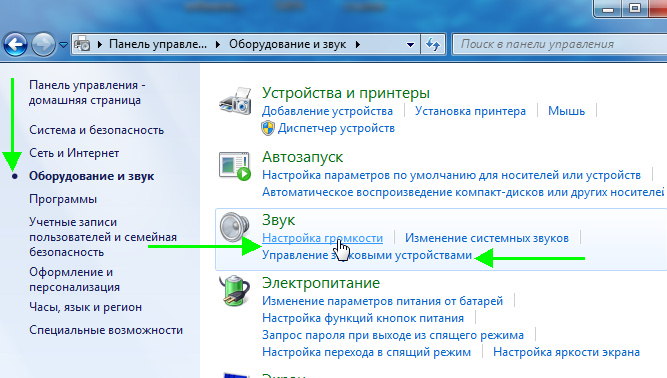The width and height of the screenshot is (667, 378).
Task: Click the Refresh button in address bar
Action: tap(433, 44)
